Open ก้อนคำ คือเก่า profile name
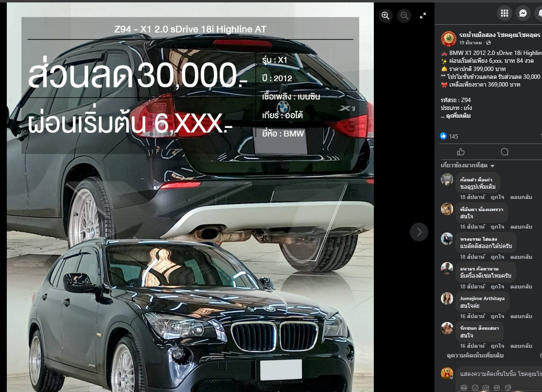The image size is (542, 392). 476,179
